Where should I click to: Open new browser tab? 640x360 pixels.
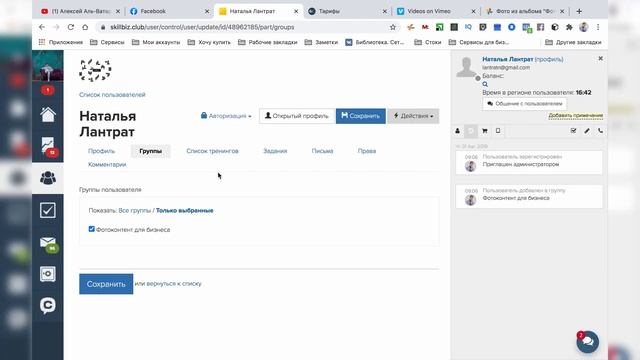tap(579, 11)
